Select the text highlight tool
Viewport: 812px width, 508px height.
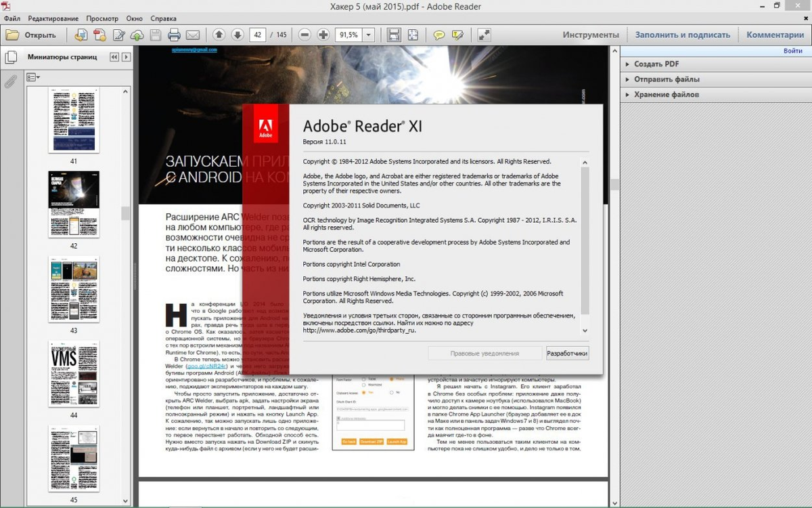pos(457,35)
